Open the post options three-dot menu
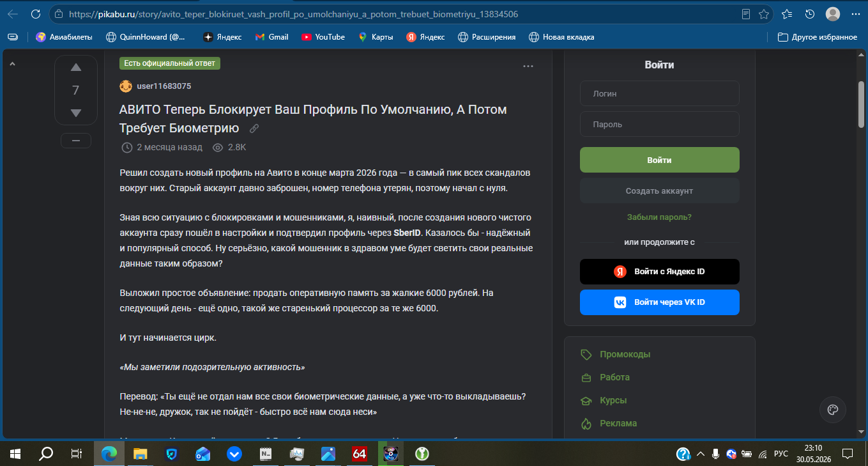The image size is (868, 466). click(528, 66)
